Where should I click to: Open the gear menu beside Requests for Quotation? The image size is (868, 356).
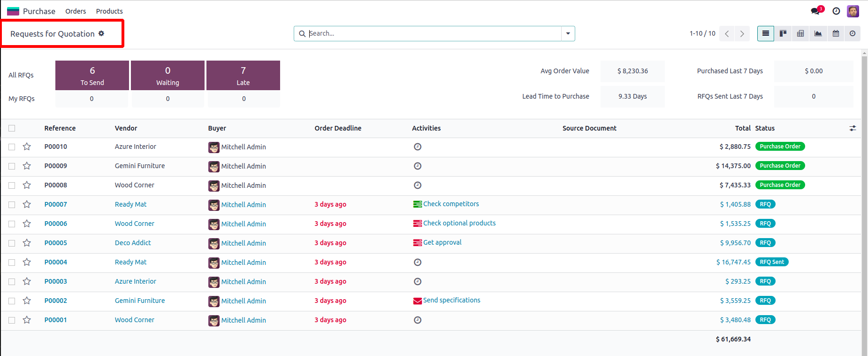[x=101, y=33]
